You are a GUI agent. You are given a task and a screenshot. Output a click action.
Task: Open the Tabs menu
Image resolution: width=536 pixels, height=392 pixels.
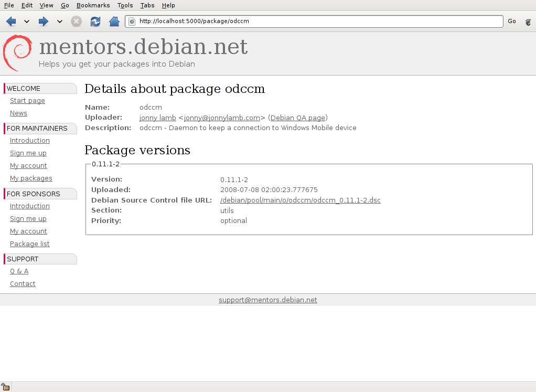(x=147, y=5)
